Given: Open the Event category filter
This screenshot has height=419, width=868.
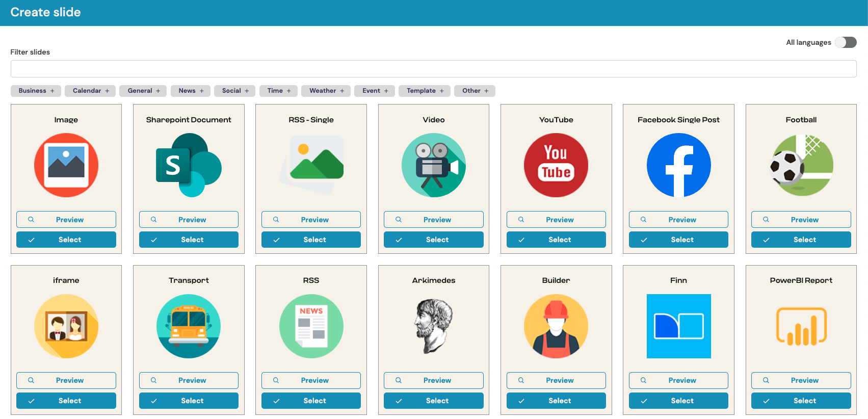Looking at the screenshot, I should 375,91.
